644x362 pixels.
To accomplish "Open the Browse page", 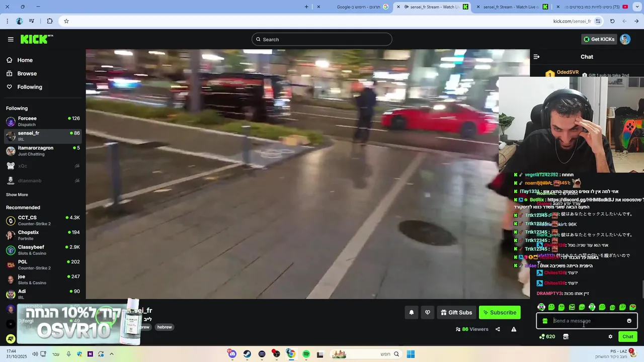I will (x=27, y=73).
